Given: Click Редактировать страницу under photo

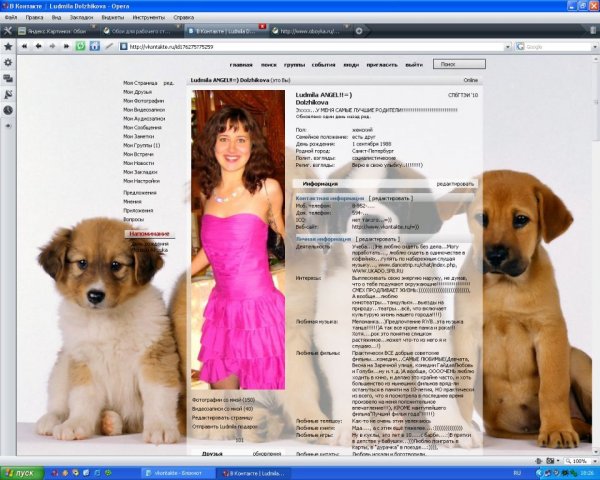Looking at the screenshot, I should [222, 418].
